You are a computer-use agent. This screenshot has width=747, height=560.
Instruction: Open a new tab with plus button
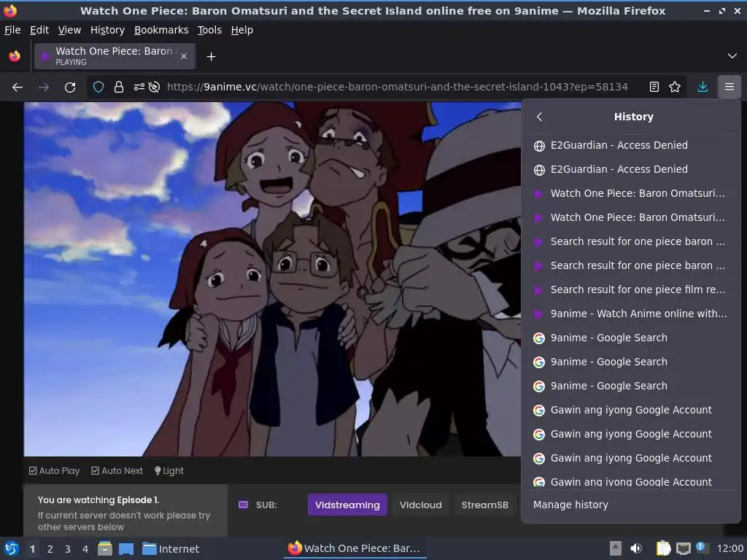211,57
